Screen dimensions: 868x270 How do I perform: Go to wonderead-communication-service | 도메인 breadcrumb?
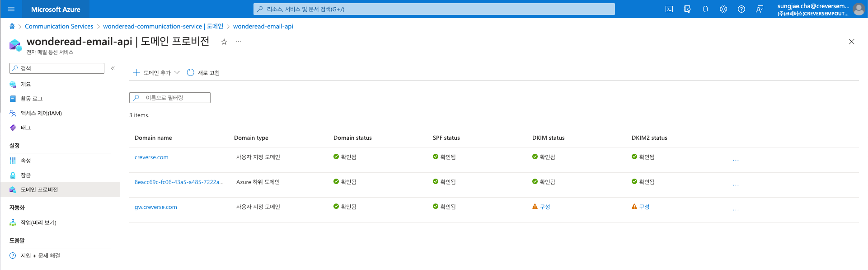coord(163,26)
